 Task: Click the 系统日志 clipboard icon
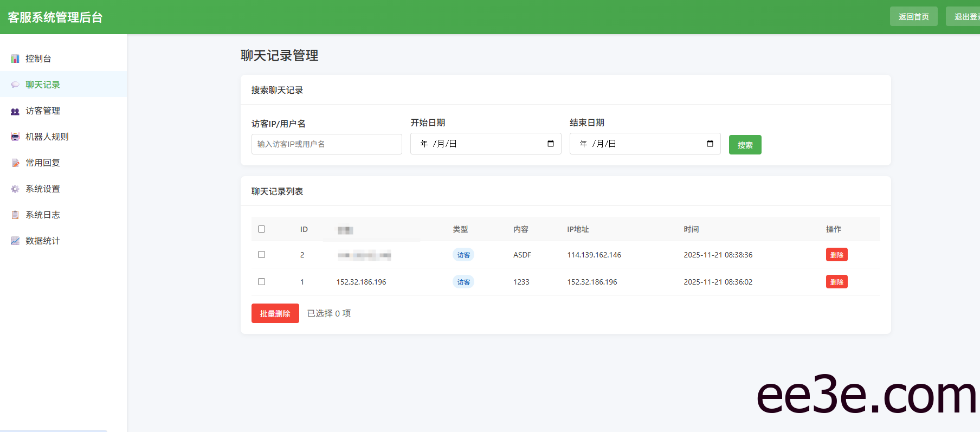tap(15, 215)
